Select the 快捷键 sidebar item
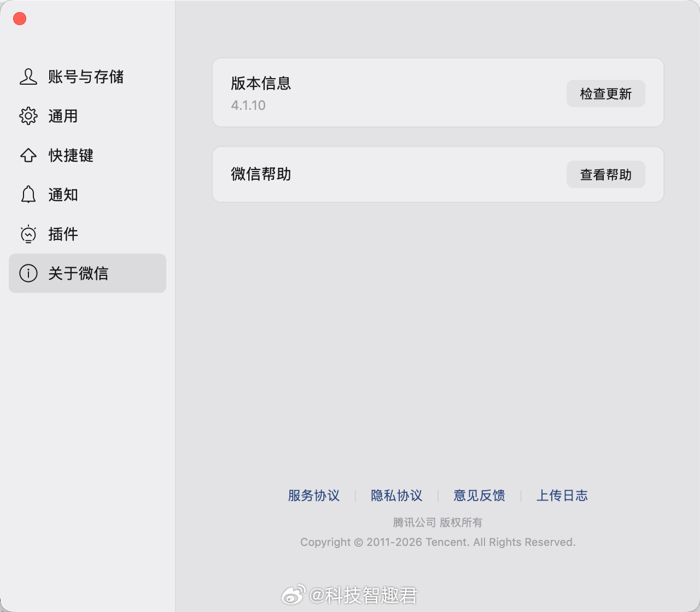Image resolution: width=700 pixels, height=612 pixels. 87,155
